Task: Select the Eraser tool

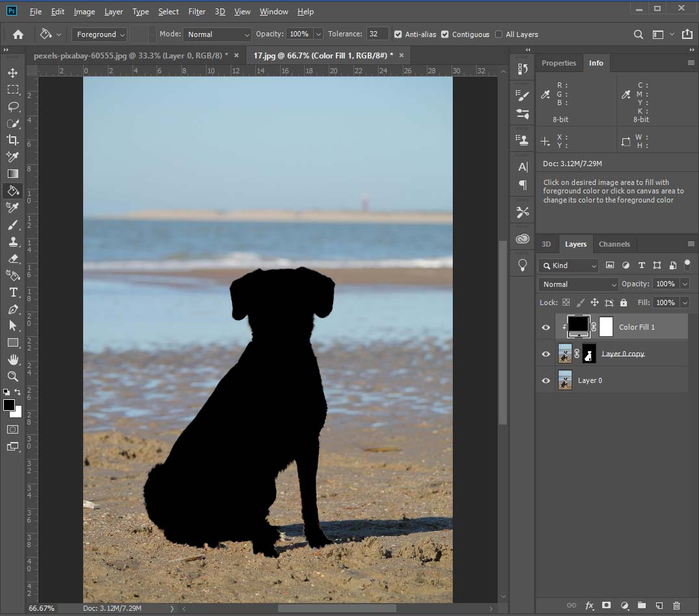Action: pyautogui.click(x=12, y=258)
